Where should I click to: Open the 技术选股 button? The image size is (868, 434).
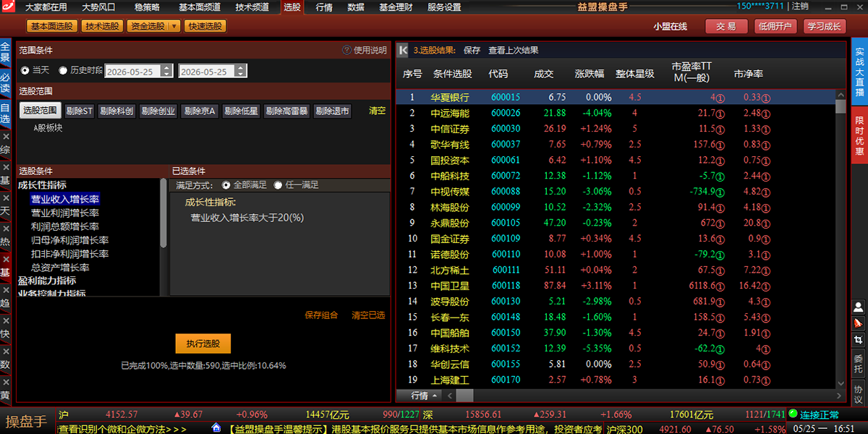click(101, 26)
